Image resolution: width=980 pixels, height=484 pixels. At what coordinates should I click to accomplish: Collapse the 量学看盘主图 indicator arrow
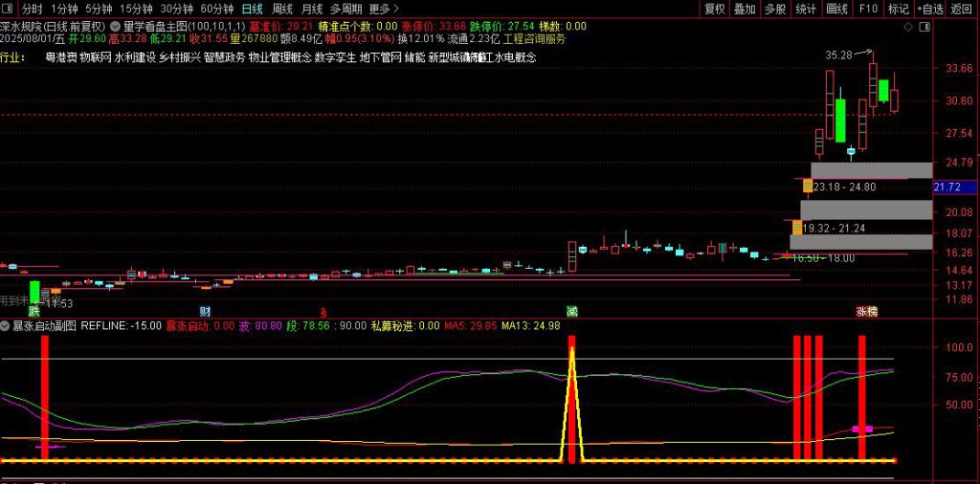[x=116, y=27]
